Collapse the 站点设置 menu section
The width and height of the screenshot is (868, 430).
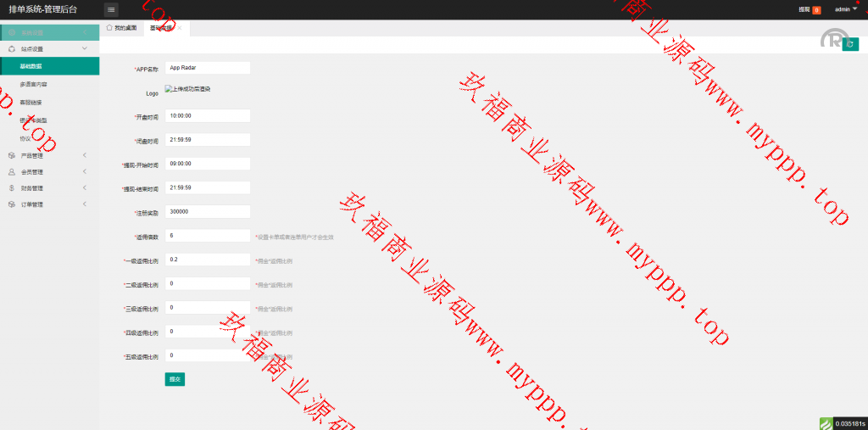click(84, 49)
